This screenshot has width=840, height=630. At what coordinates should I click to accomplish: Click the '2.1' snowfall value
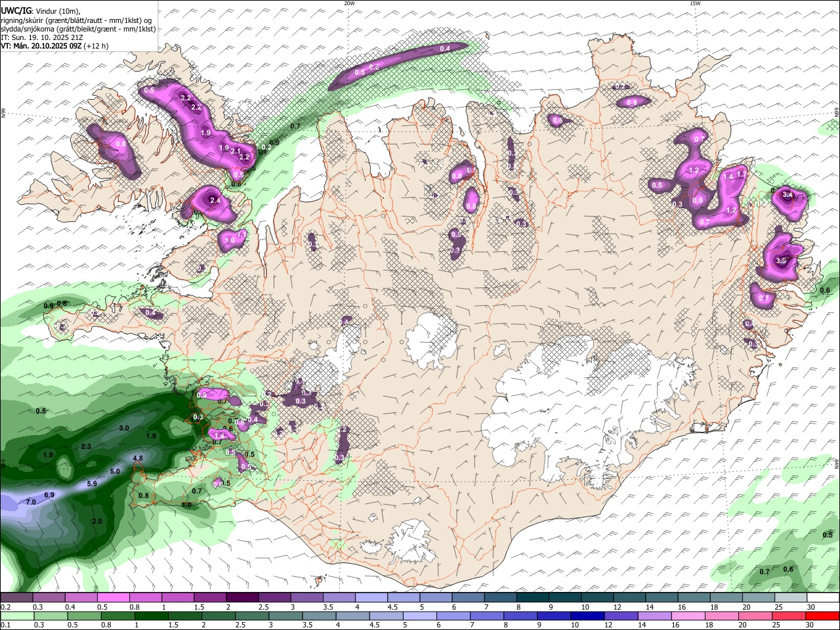pyautogui.click(x=236, y=152)
